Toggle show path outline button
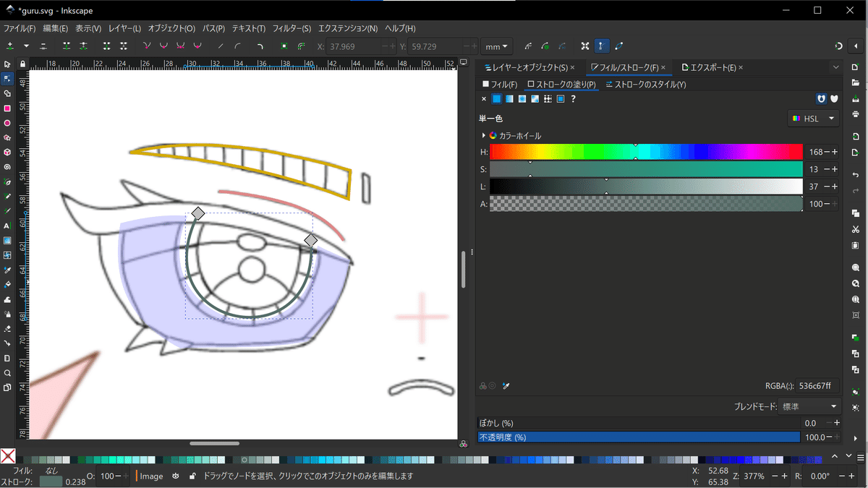The width and height of the screenshot is (868, 488). coord(619,46)
